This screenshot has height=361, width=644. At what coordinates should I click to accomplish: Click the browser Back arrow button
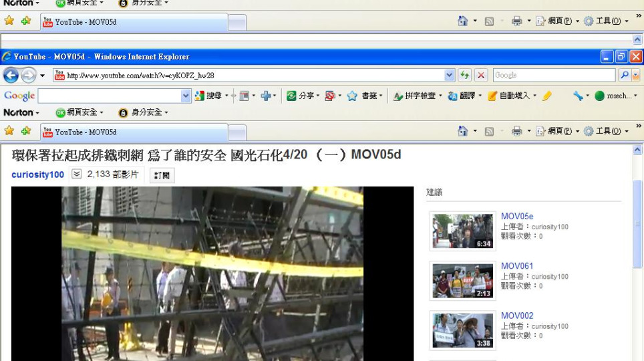pyautogui.click(x=11, y=76)
